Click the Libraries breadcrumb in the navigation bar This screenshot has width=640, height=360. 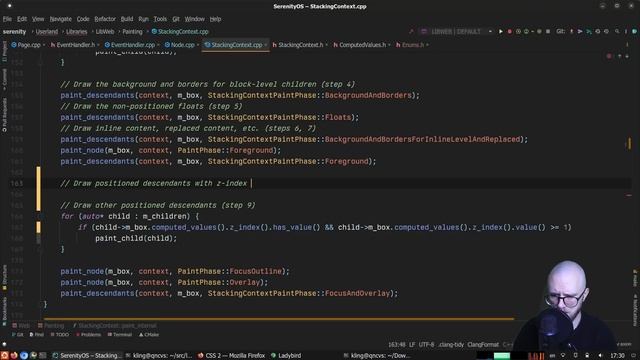pos(76,31)
